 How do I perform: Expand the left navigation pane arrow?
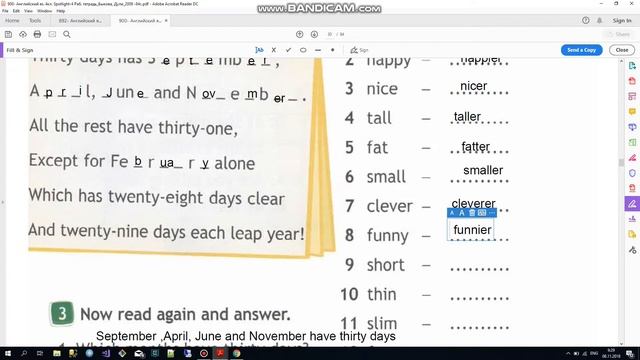[x=2, y=202]
